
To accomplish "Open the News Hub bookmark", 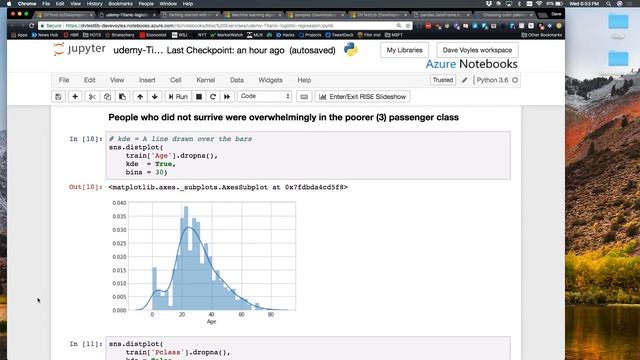I will 45,35.
